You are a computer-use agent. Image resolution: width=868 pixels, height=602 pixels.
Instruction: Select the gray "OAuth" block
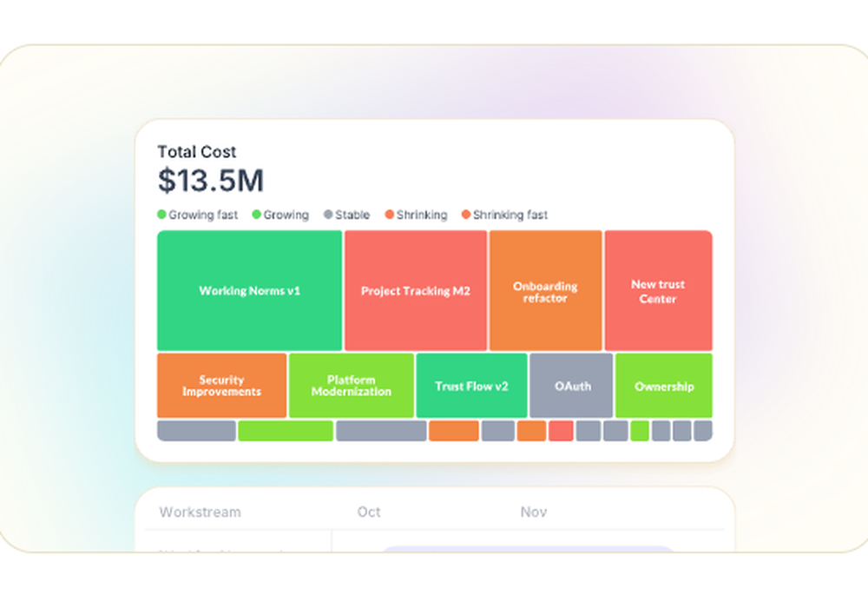(571, 386)
